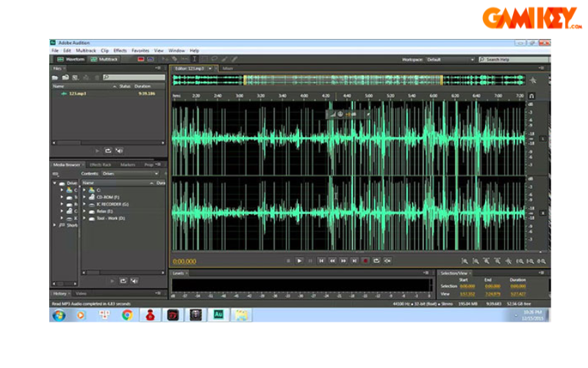This screenshot has width=588, height=368.
Task: Open the View menu
Action: 159,50
